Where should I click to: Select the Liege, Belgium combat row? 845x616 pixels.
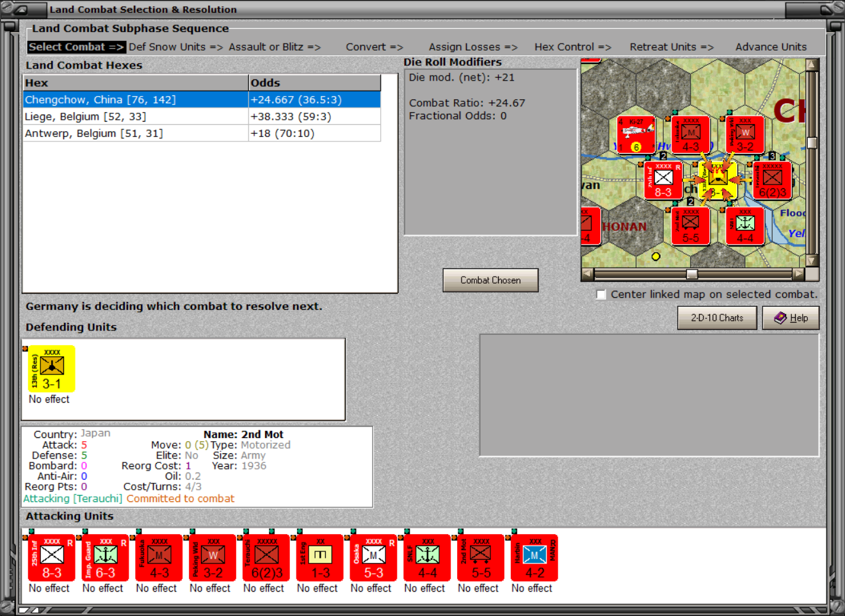pyautogui.click(x=202, y=117)
